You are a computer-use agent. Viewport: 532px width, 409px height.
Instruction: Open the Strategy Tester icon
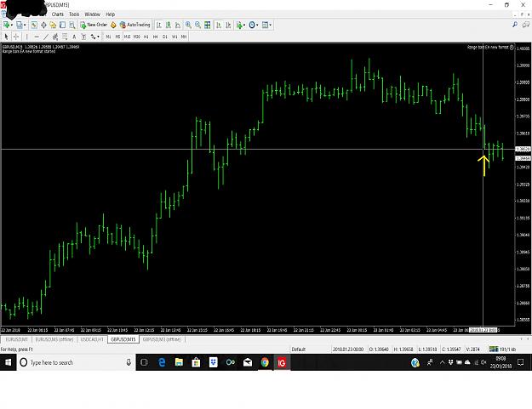click(x=72, y=25)
